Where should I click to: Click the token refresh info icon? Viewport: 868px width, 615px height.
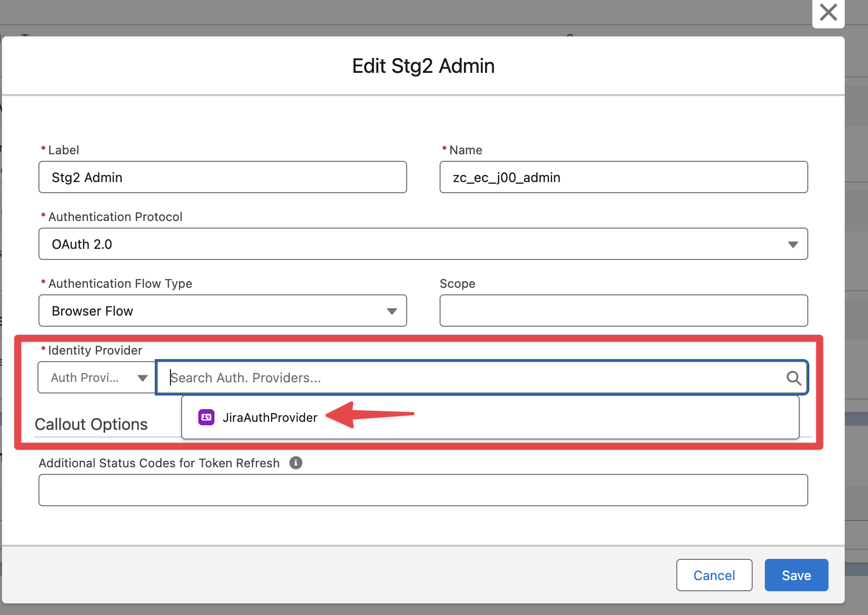(296, 463)
